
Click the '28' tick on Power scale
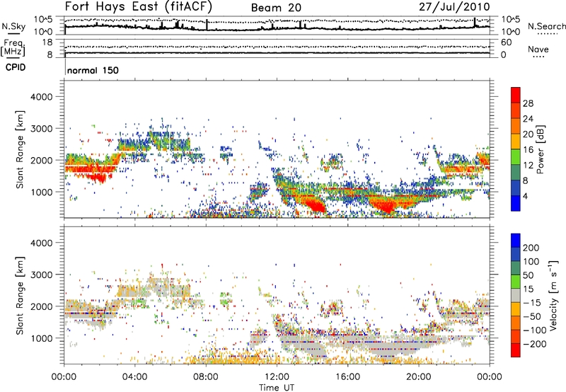point(528,103)
